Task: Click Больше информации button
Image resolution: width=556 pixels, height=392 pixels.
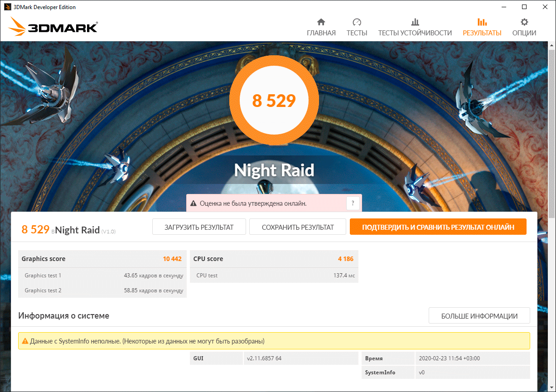Action: tap(479, 316)
